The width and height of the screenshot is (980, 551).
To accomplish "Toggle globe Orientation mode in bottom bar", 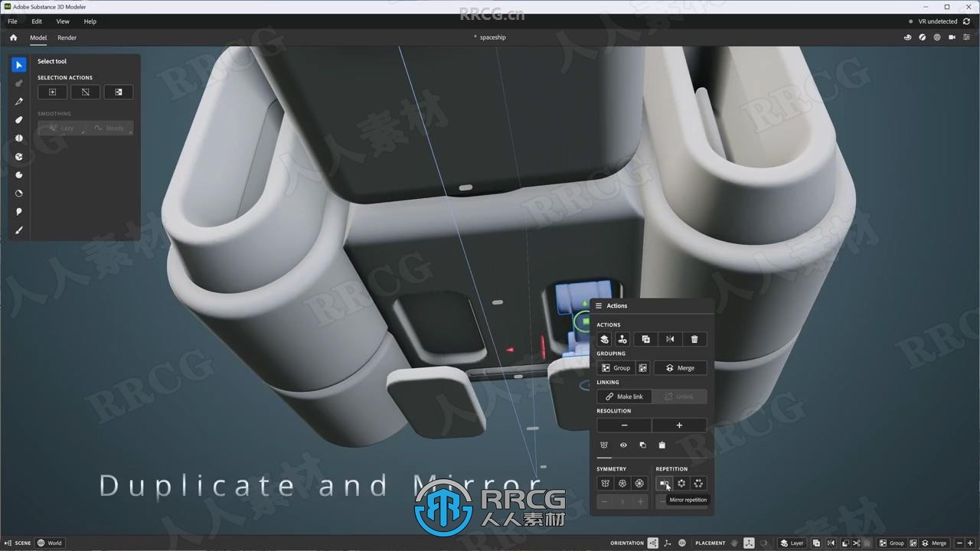I will point(682,543).
